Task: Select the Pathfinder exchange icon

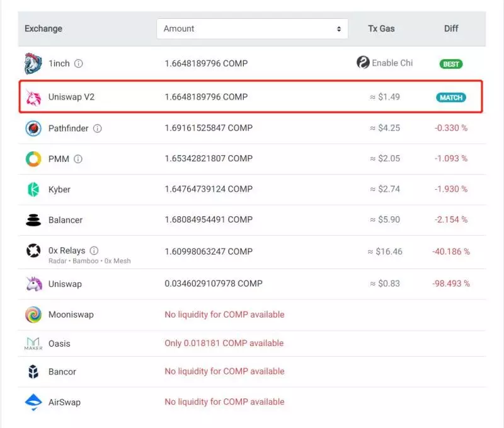Action: 32,128
